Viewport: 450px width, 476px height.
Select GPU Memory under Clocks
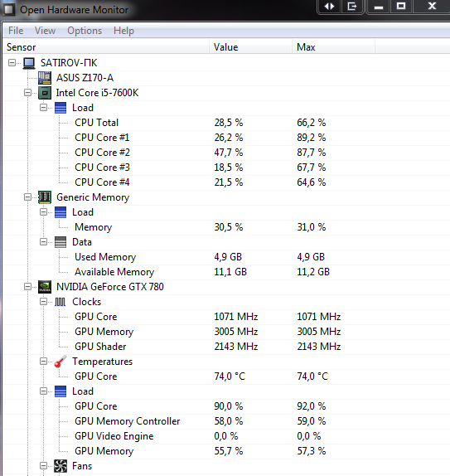point(226,332)
